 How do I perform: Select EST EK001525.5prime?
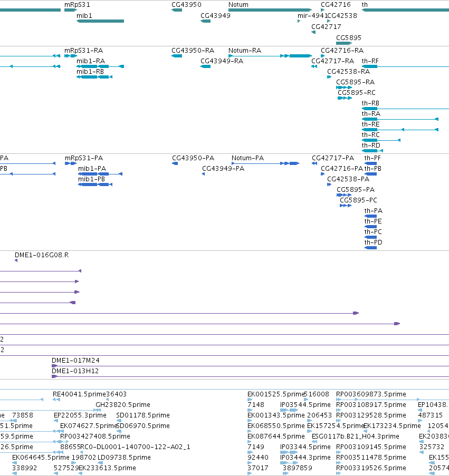(250, 400)
